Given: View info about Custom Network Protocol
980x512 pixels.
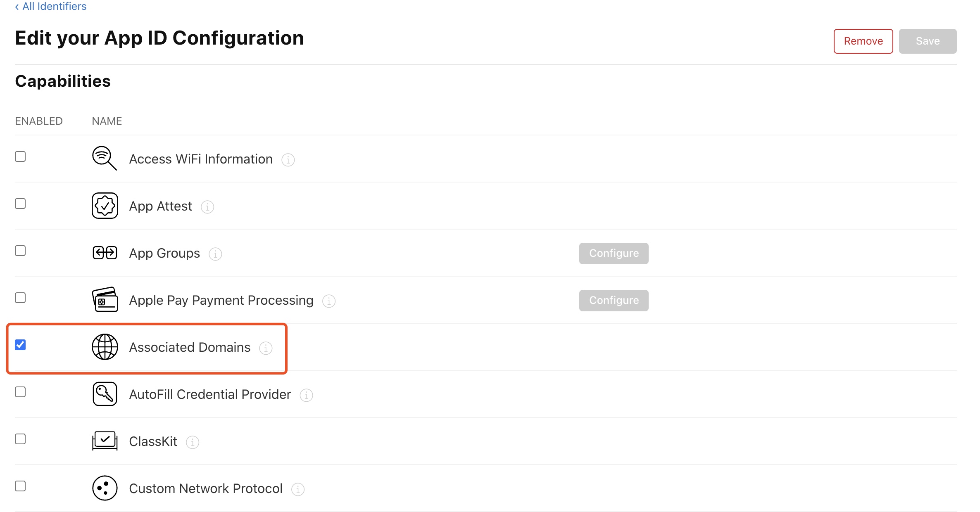Looking at the screenshot, I should [x=298, y=489].
